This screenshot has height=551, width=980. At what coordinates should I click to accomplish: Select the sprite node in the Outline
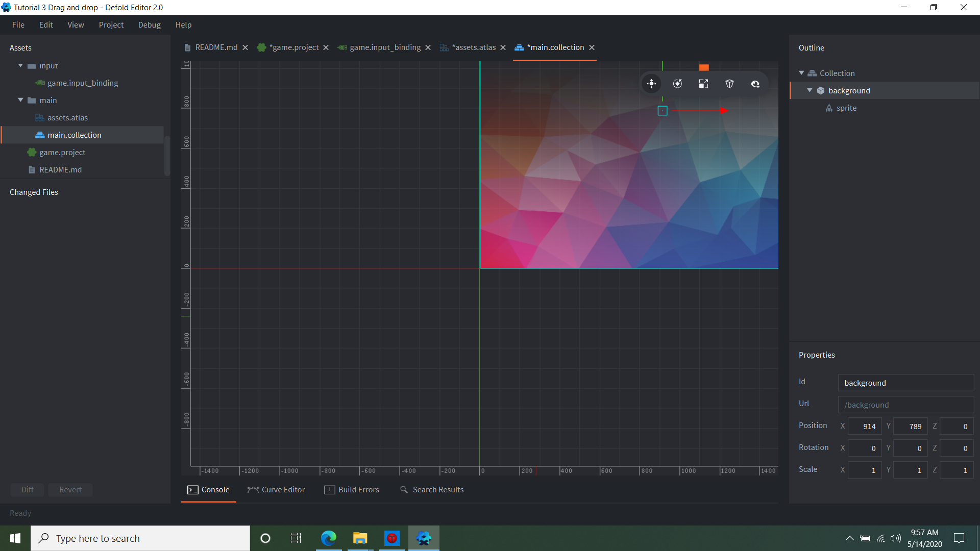[x=847, y=108]
